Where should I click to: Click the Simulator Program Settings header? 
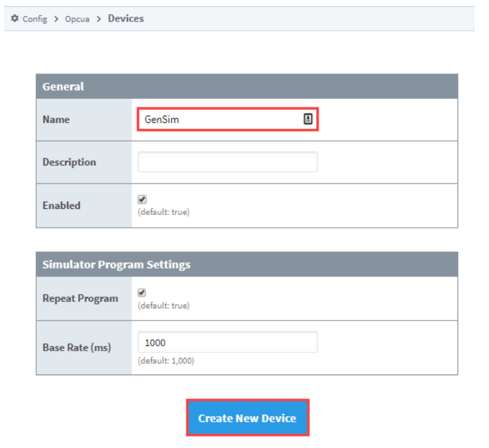pos(247,264)
